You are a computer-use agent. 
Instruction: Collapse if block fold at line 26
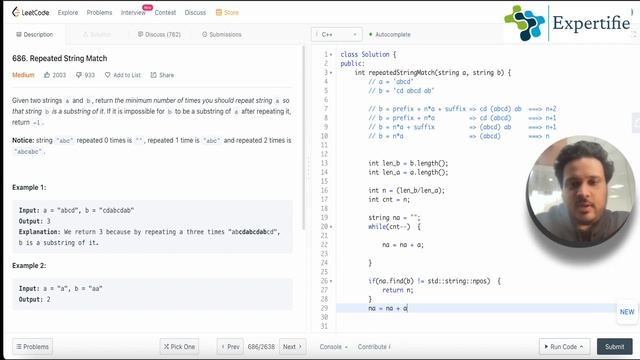(331, 281)
